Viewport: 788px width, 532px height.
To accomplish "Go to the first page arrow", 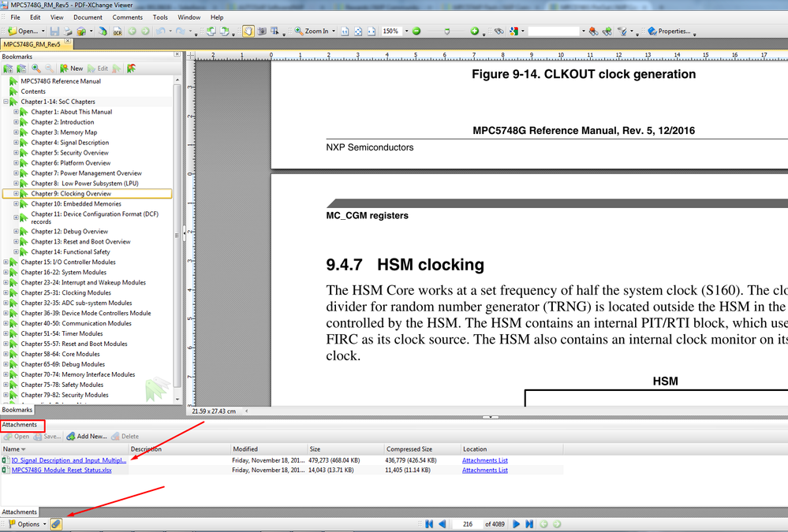I will tap(428, 524).
